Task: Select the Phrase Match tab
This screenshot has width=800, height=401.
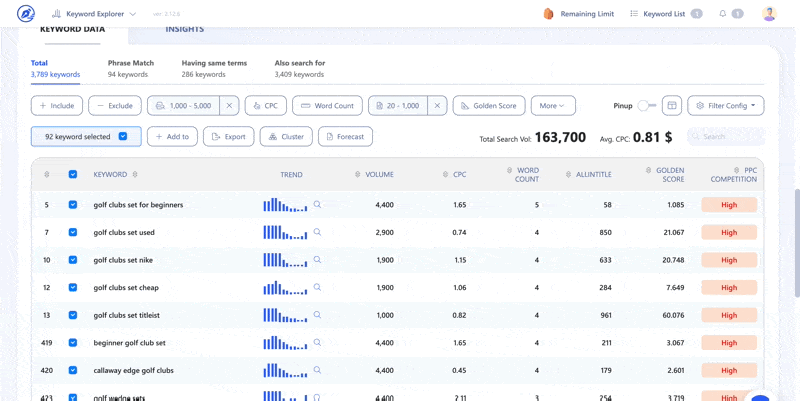Action: 131,69
